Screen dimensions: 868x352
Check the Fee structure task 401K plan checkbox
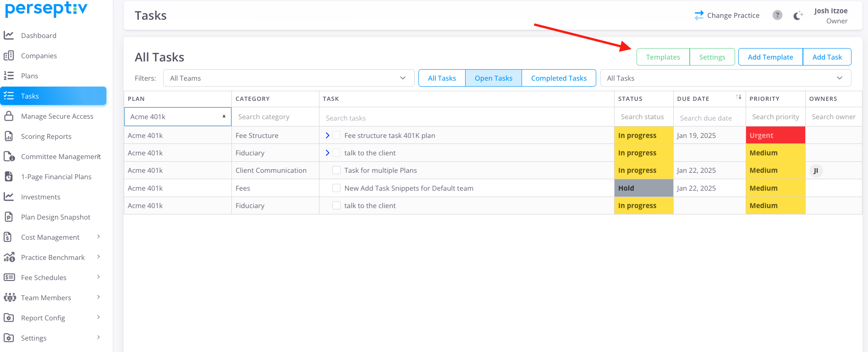[x=336, y=136]
